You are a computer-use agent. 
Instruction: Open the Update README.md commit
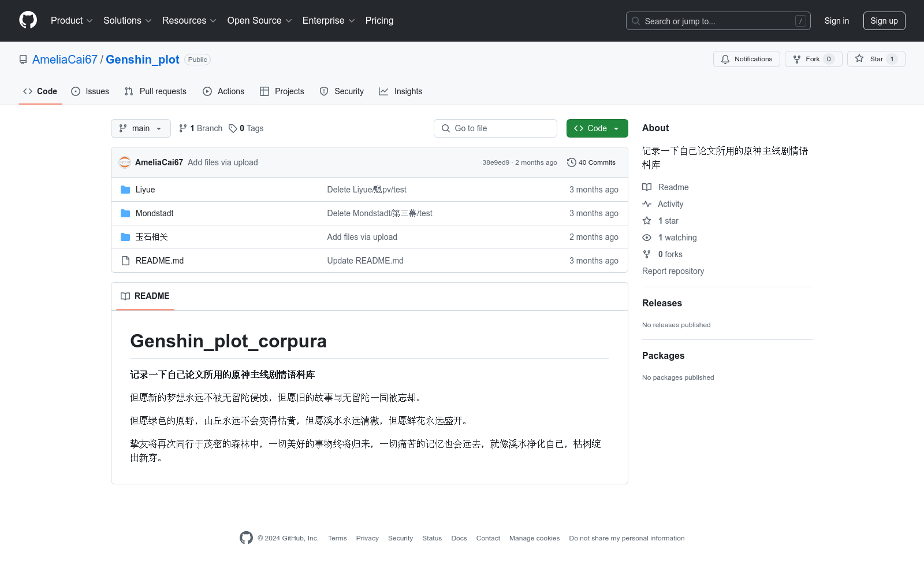[x=365, y=261]
